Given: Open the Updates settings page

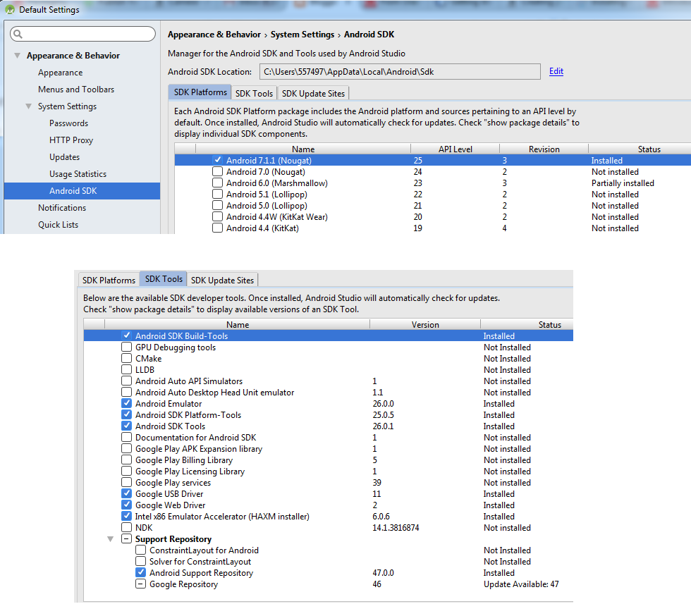Looking at the screenshot, I should tap(65, 157).
